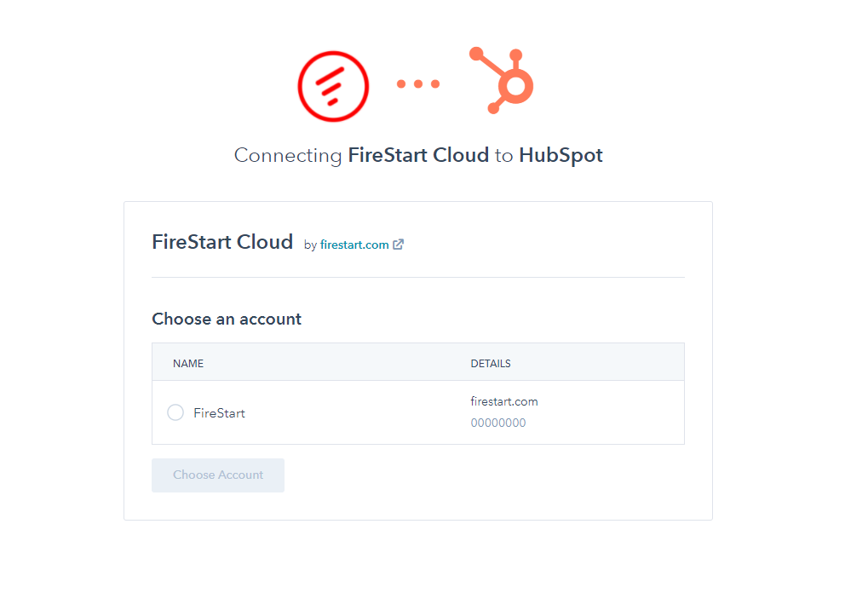Click the orange HubSpot sprocket logo
This screenshot has width=868, height=593.
502,81
